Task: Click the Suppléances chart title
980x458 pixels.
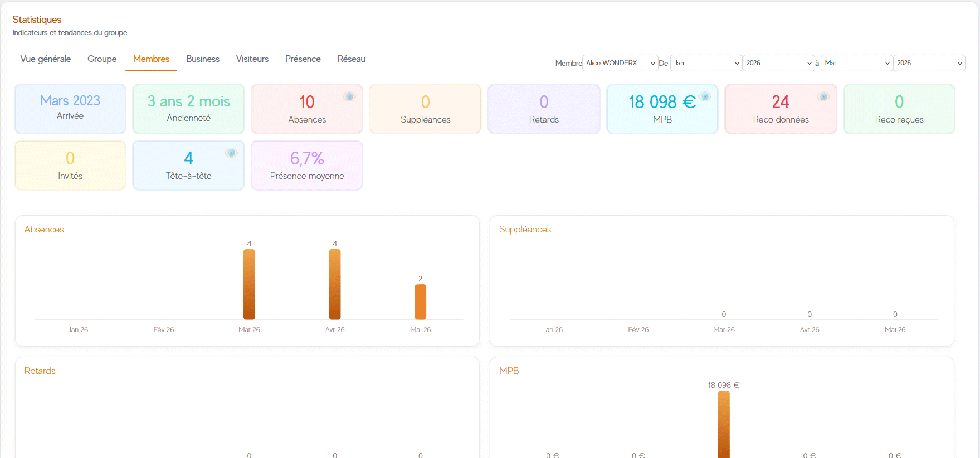Action: click(525, 229)
